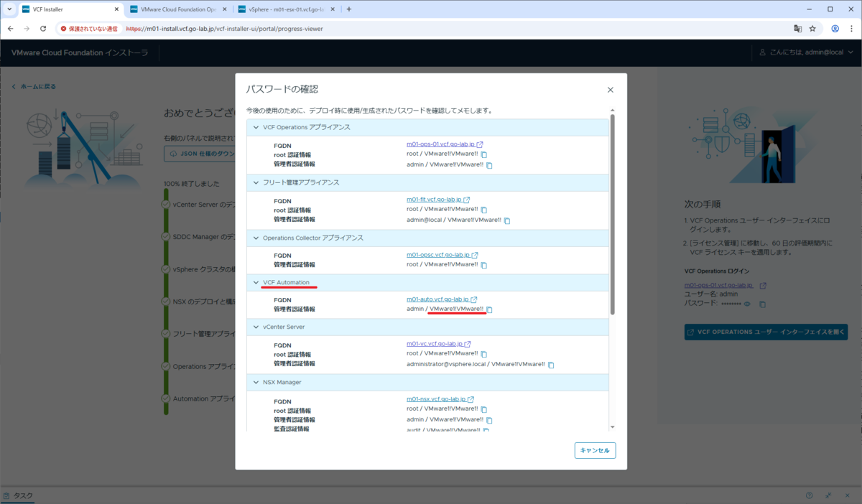Click 保護されていない通信 security indicator
The image size is (862, 504).
click(89, 29)
